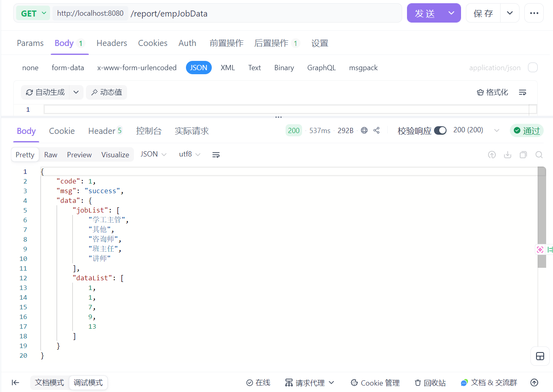
Task: Click the pink AI assistant icon
Action: coord(540,250)
